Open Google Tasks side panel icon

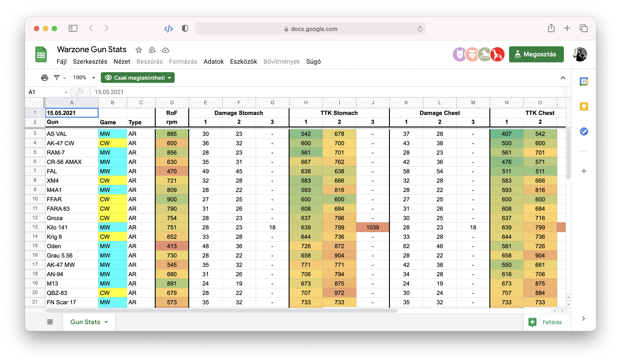point(584,131)
